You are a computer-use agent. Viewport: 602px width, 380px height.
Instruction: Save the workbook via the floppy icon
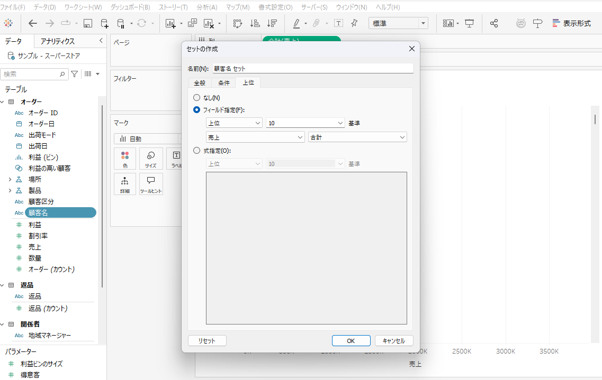(88, 23)
